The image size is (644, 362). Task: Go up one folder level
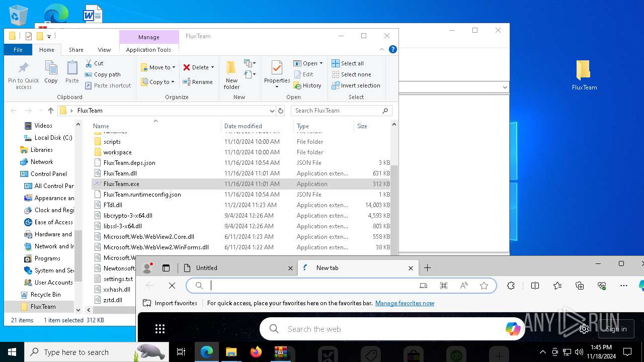[x=51, y=111]
